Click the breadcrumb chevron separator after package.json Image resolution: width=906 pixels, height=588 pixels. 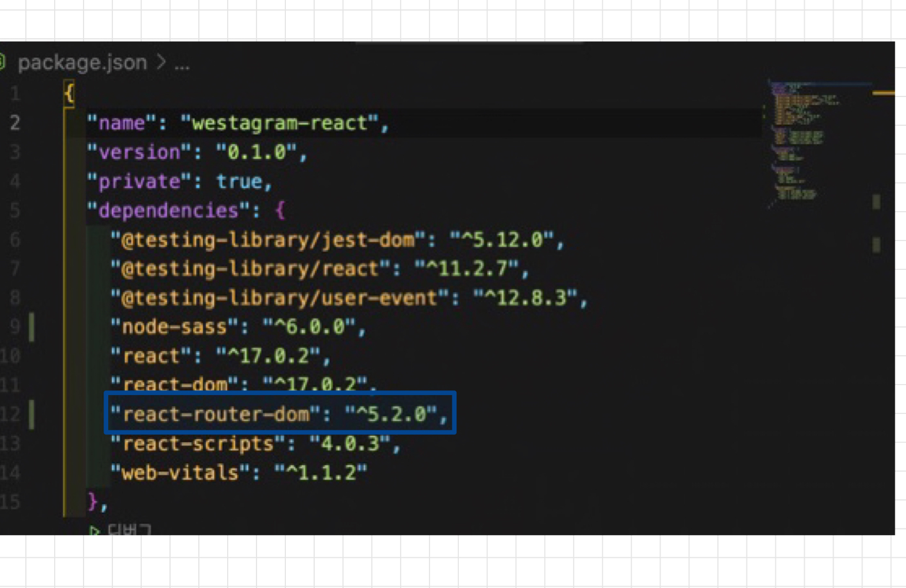pos(161,62)
